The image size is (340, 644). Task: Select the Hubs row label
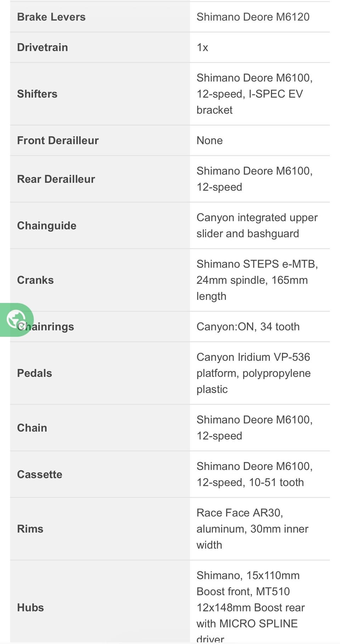coord(30,607)
